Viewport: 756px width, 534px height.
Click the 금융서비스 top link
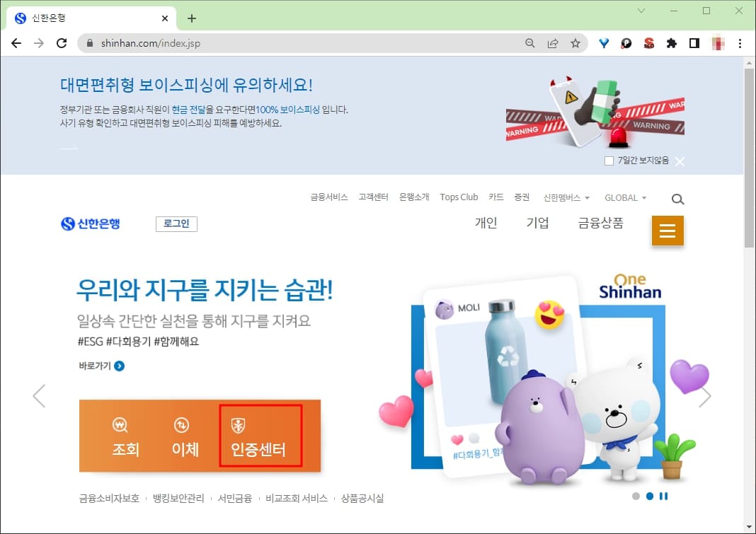[329, 197]
